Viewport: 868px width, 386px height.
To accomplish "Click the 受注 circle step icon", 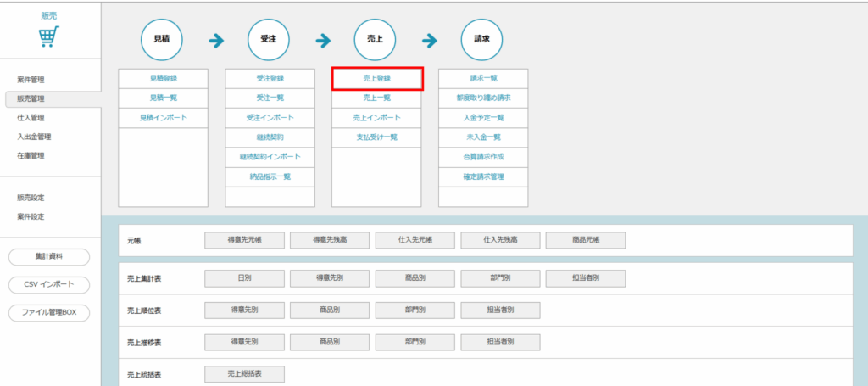I will [270, 40].
